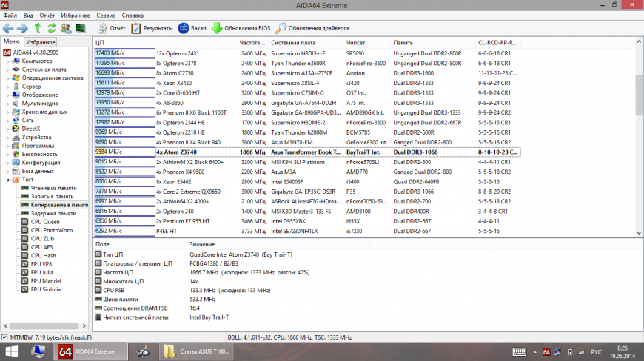The image size is (644, 361).
Task: Click Обновления драйверов toolbar button
Action: click(x=312, y=28)
